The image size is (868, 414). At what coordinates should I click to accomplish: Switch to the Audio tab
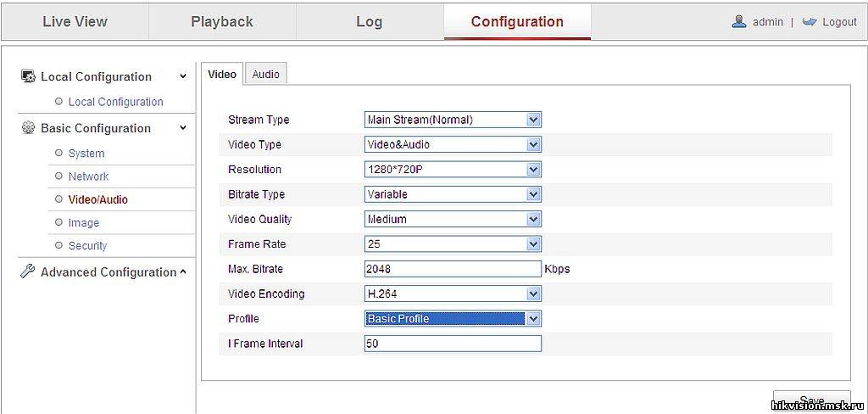pos(265,74)
